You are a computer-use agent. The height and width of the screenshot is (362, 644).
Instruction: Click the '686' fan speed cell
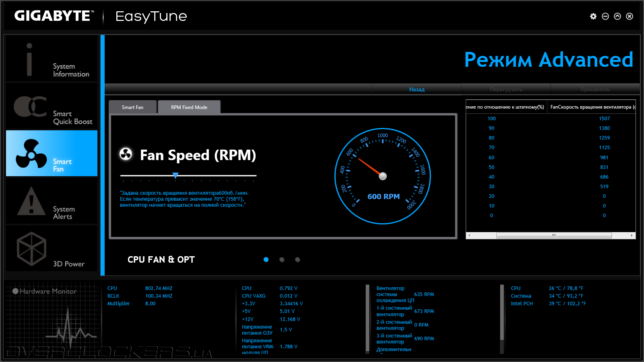604,177
